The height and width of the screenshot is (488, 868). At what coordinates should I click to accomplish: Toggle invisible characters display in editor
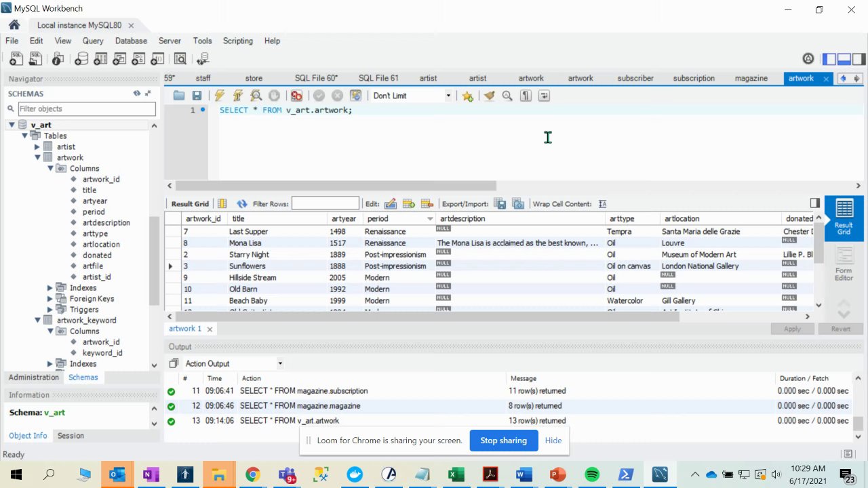(525, 96)
